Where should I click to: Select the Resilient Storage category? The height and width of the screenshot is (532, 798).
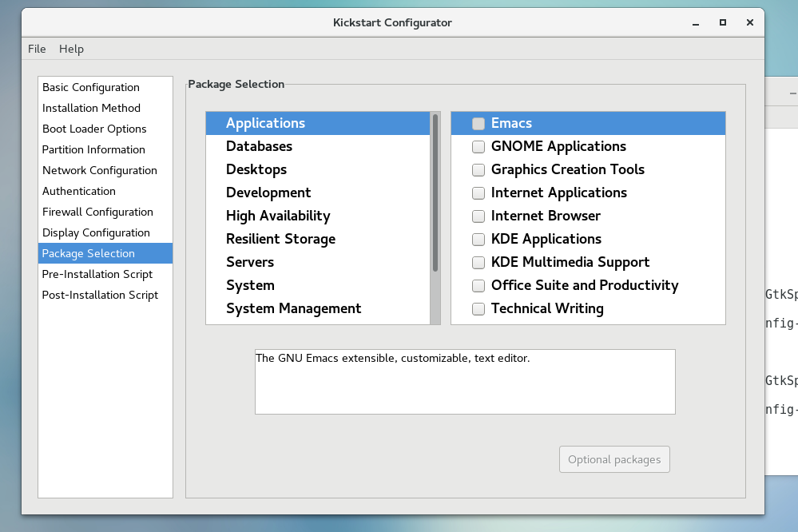click(x=318, y=240)
